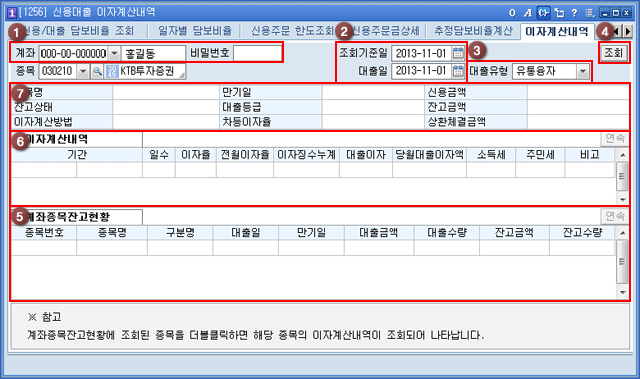The image size is (640, 379).
Task: Click 연속 button in 계좌종목잔고현황 section
Action: (x=615, y=216)
